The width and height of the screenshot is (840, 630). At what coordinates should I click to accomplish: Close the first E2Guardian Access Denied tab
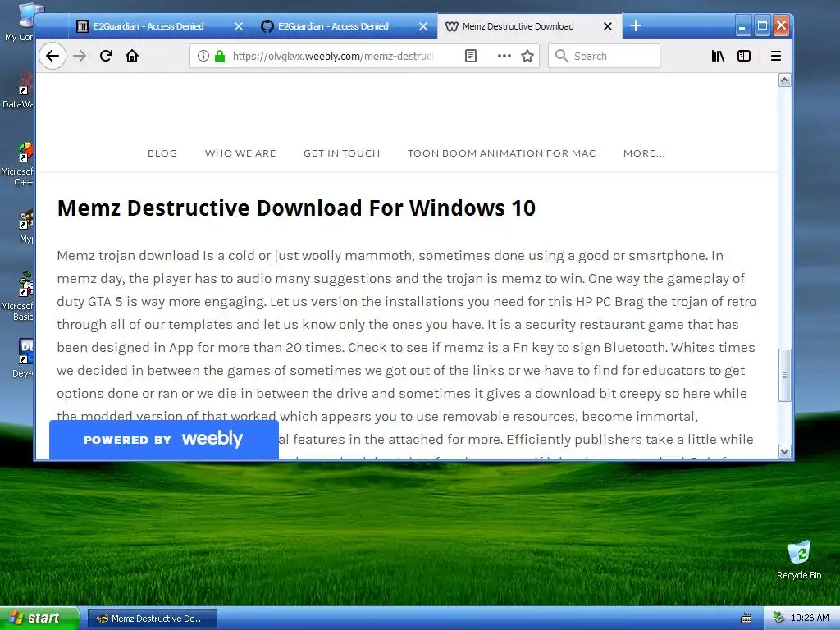coord(239,26)
